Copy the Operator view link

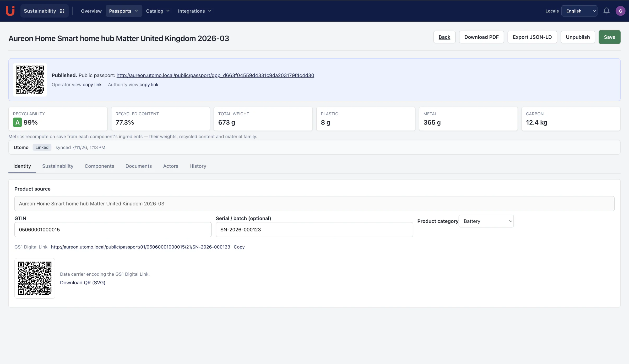92,85
